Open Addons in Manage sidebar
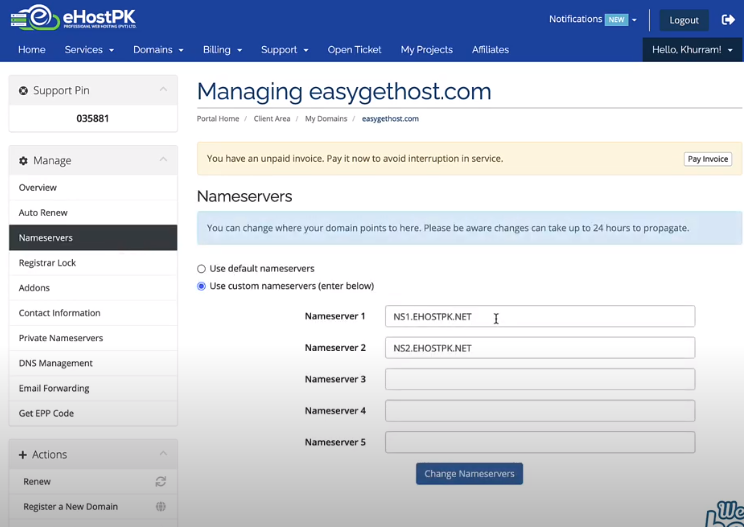The height and width of the screenshot is (527, 744). [x=93, y=288]
